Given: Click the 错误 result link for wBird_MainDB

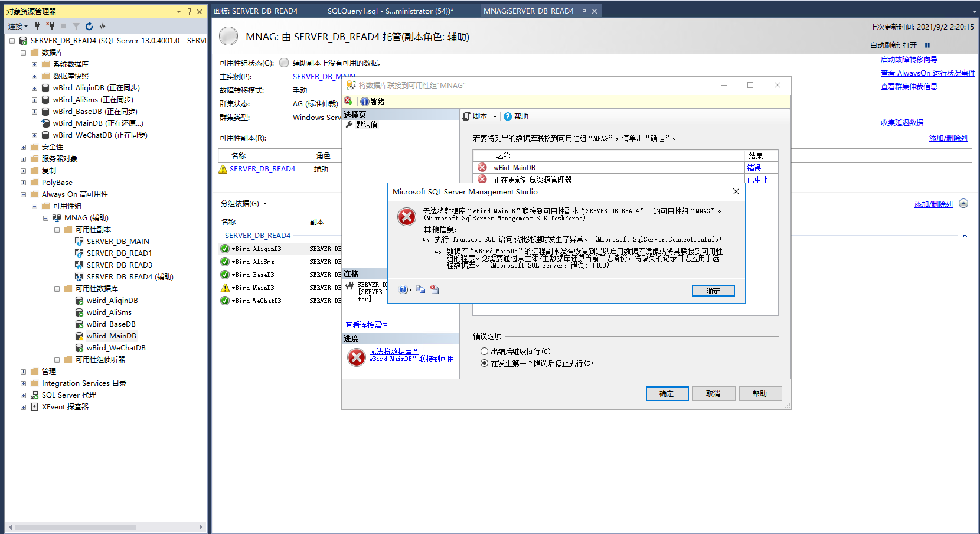Looking at the screenshot, I should tap(754, 168).
